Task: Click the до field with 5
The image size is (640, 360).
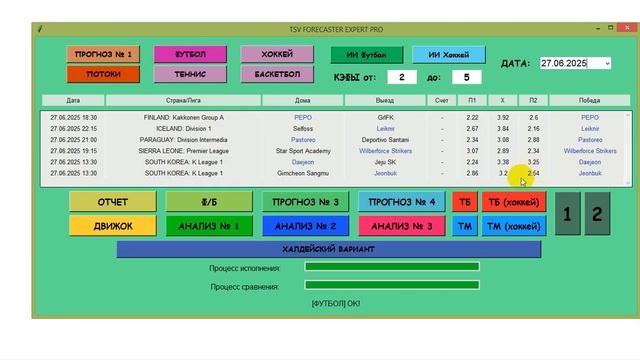Action: click(x=467, y=77)
